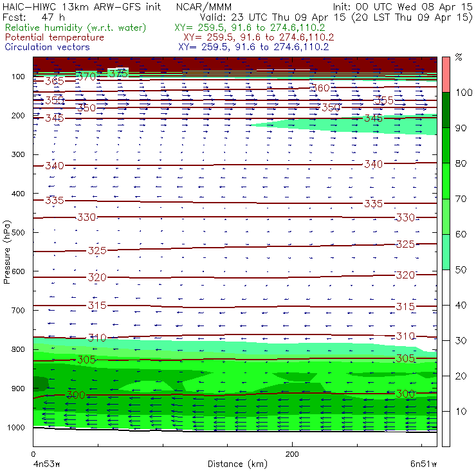Image resolution: width=476 pixels, height=476 pixels.
Task: Click the '%' unit label above colorbar
Action: coord(459,57)
